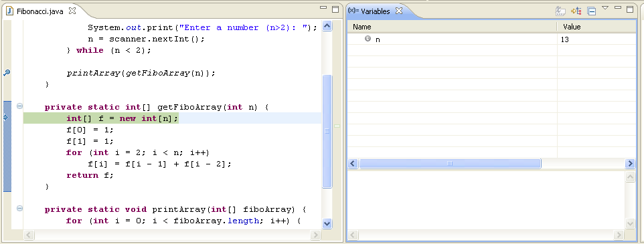
Task: Click the "for (int i = 2; i < n; i++)" line
Action: (x=138, y=152)
